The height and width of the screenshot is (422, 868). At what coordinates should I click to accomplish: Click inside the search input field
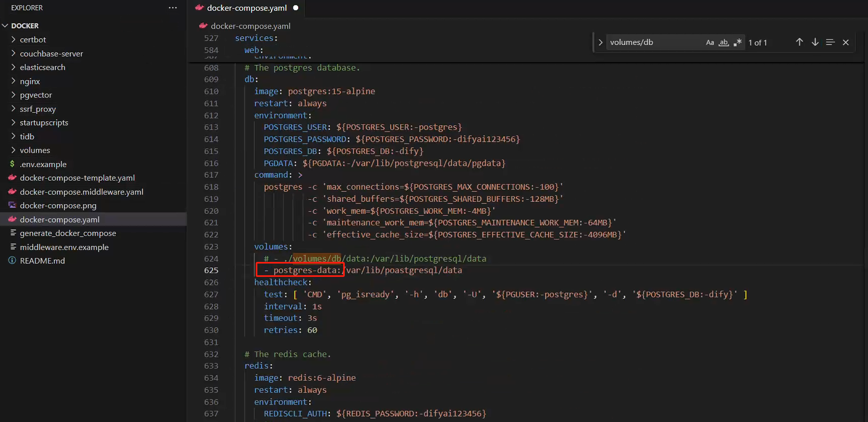(656, 42)
